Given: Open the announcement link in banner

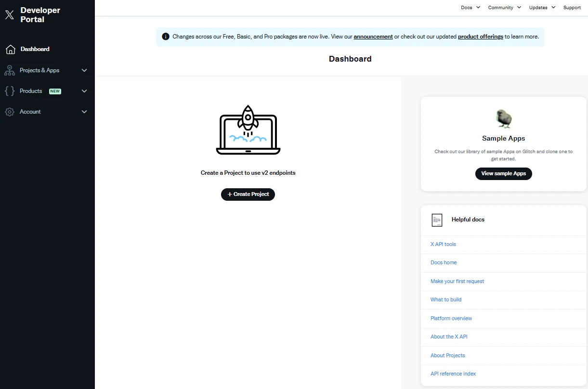Looking at the screenshot, I should [x=373, y=37].
